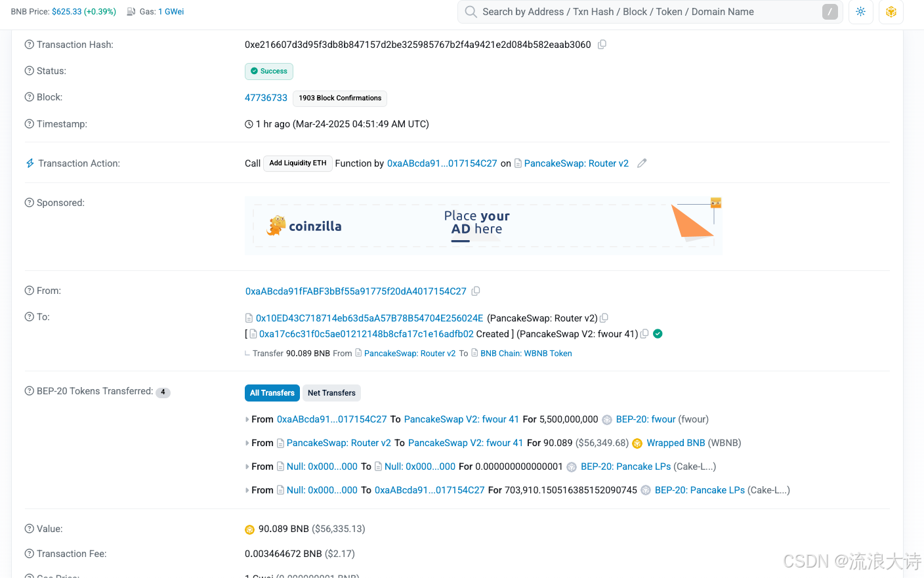The image size is (924, 578).
Task: Click help icon beside Transaction Fee label
Action: pyautogui.click(x=30, y=554)
